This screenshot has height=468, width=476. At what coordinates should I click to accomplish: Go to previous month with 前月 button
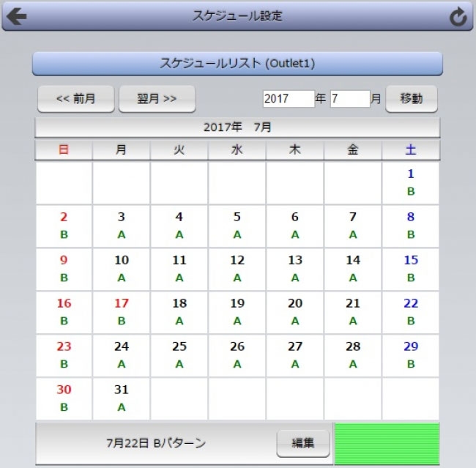pos(76,99)
